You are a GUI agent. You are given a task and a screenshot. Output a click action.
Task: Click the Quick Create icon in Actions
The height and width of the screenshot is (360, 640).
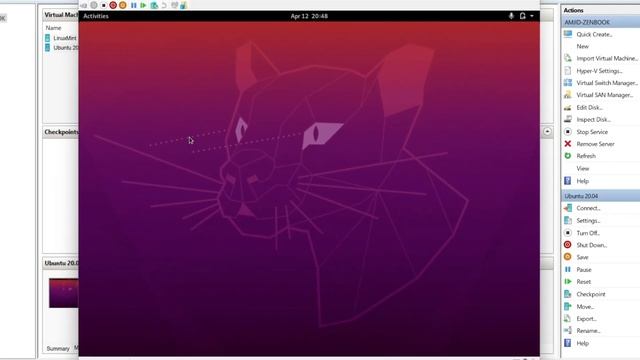[568, 34]
